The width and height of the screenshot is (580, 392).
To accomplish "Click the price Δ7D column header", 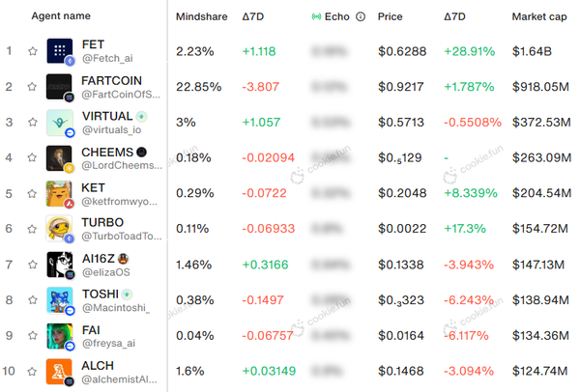I will (455, 16).
